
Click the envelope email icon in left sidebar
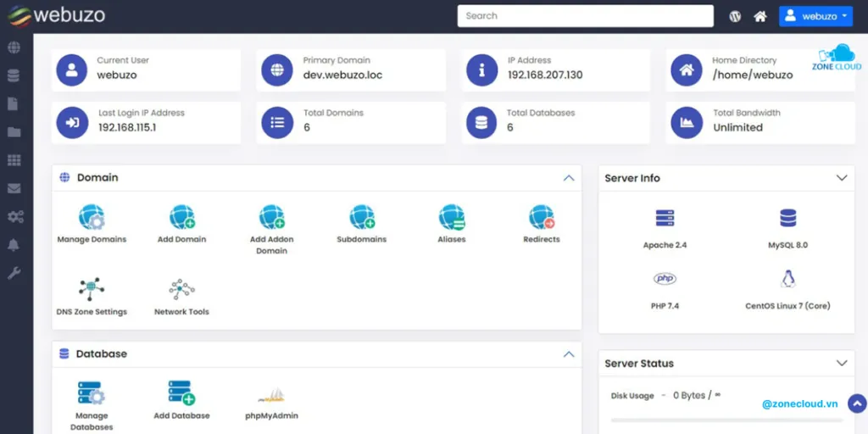coord(14,189)
